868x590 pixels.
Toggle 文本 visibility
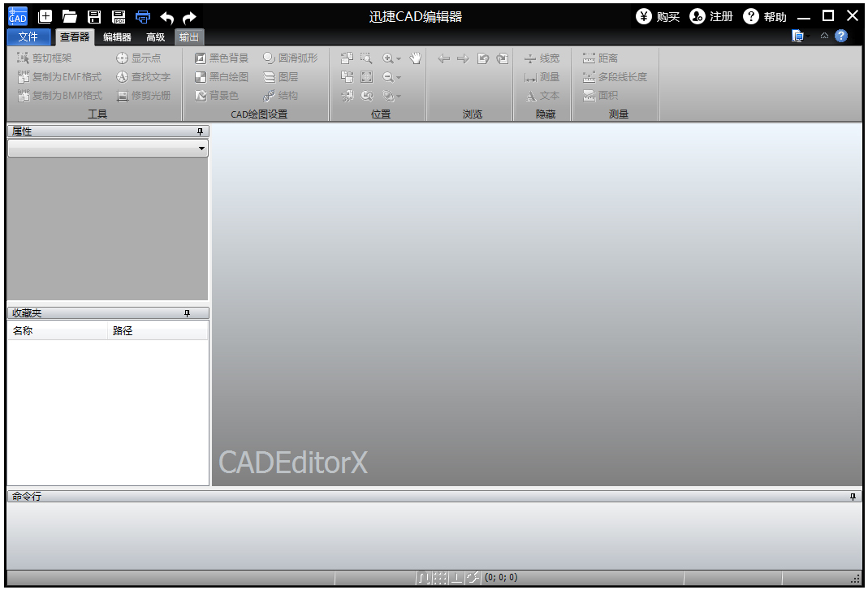[x=542, y=96]
